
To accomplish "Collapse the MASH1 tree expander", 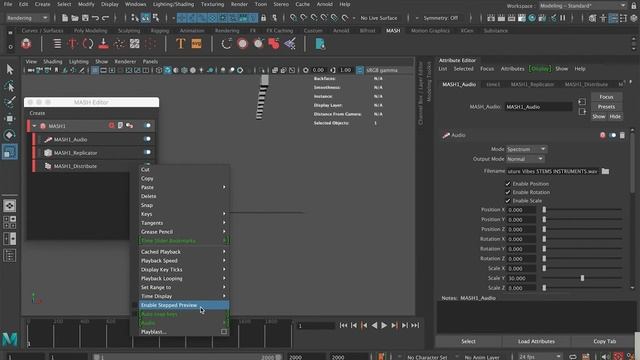I will point(34,126).
